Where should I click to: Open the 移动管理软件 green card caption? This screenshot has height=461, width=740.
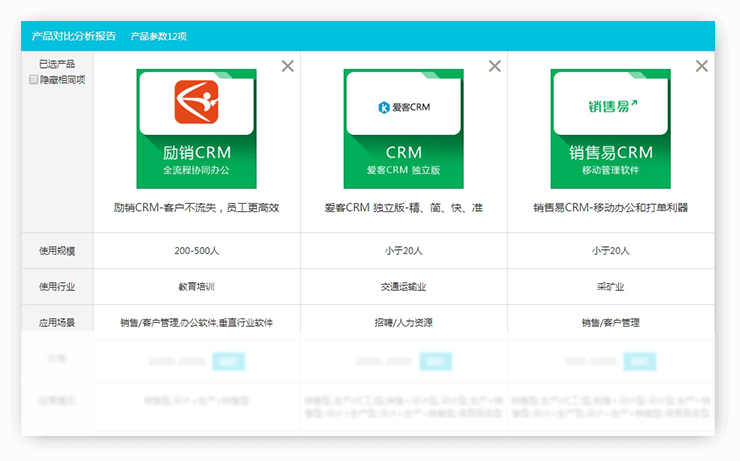tap(610, 171)
